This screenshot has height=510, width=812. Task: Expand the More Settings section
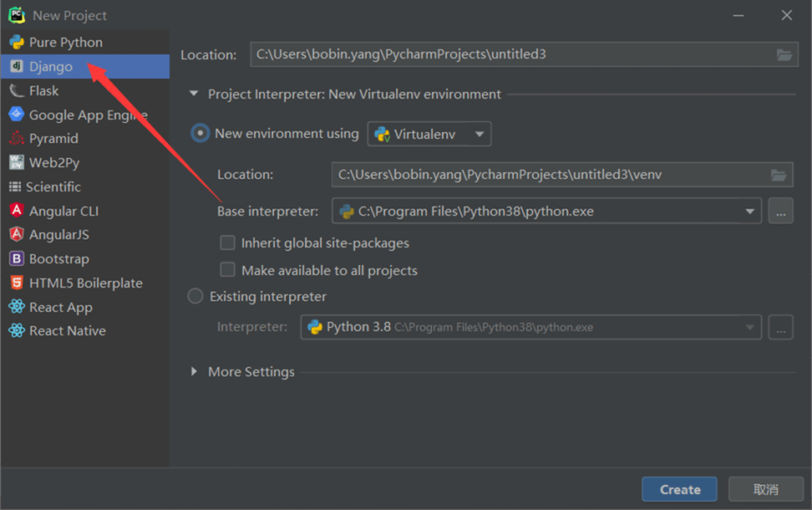[x=195, y=372]
